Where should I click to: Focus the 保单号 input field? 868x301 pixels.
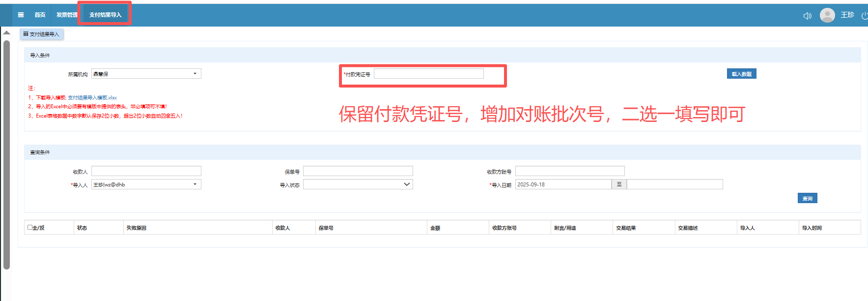tap(358, 171)
